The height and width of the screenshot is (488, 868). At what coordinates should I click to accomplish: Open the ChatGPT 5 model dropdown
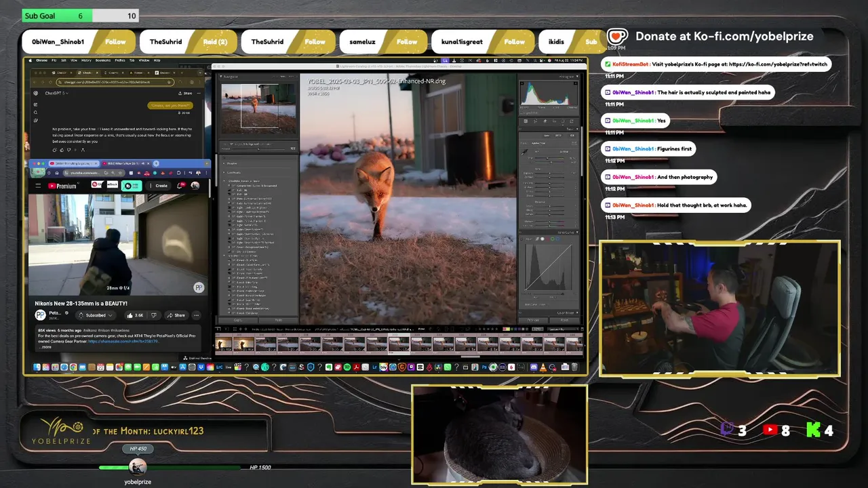point(57,93)
